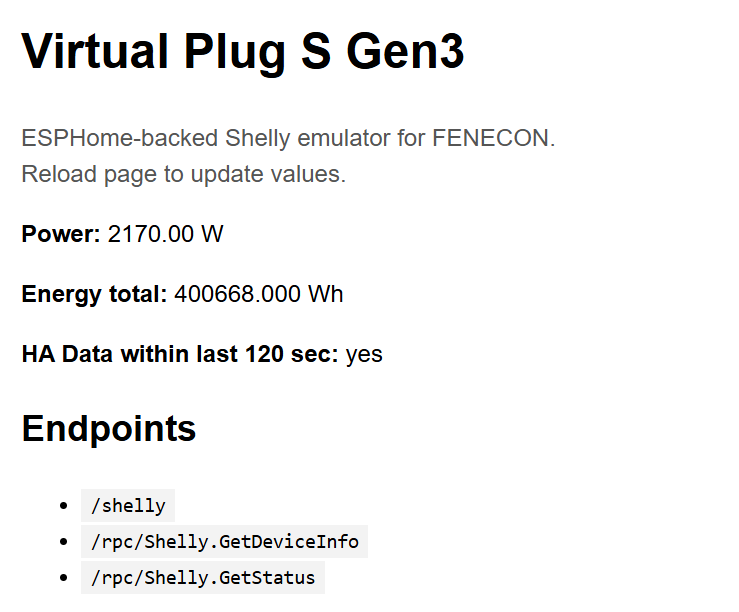Click the 2170.00 W power value

click(165, 235)
